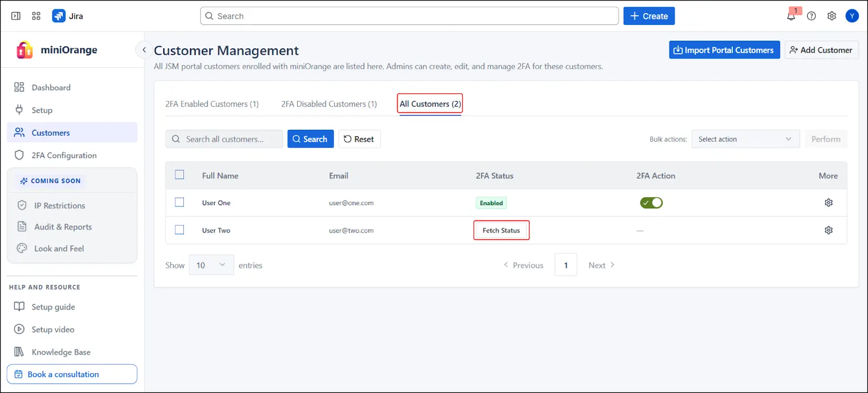Open settings gear for User One row
Image resolution: width=868 pixels, height=393 pixels.
tap(828, 202)
